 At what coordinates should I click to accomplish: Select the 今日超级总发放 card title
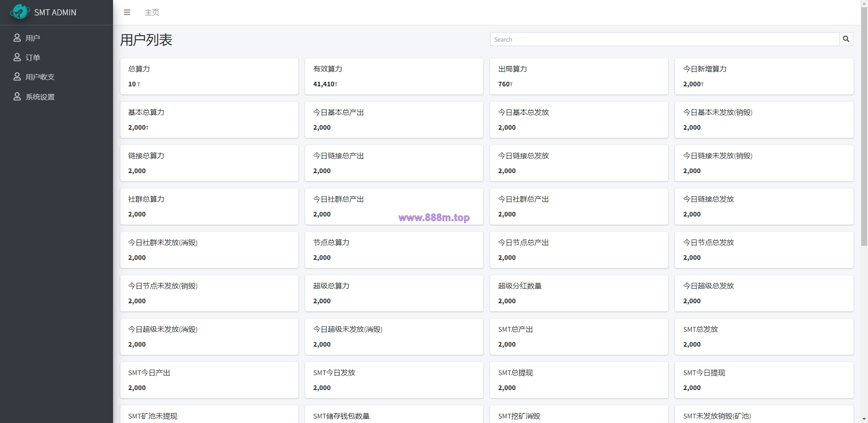tap(708, 286)
